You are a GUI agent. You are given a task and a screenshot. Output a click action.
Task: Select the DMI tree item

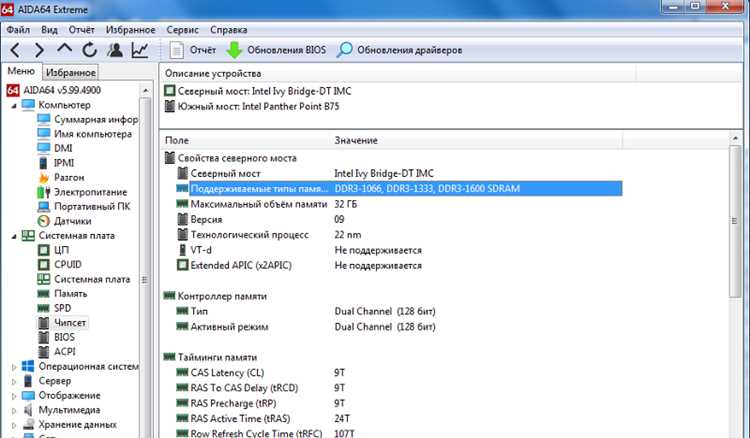pyautogui.click(x=55, y=148)
